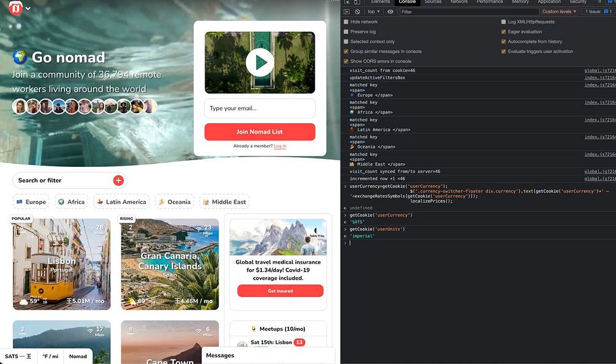
Task: Switch to the Application tab in DevTools
Action: pyautogui.click(x=549, y=2)
